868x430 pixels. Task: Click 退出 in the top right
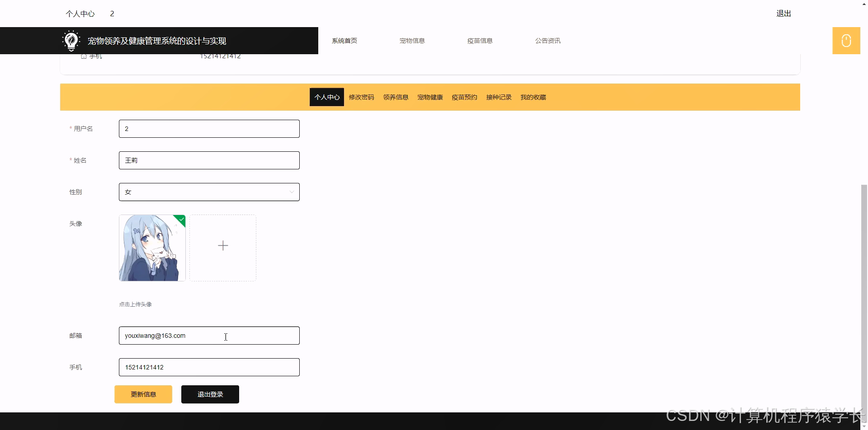pyautogui.click(x=783, y=14)
